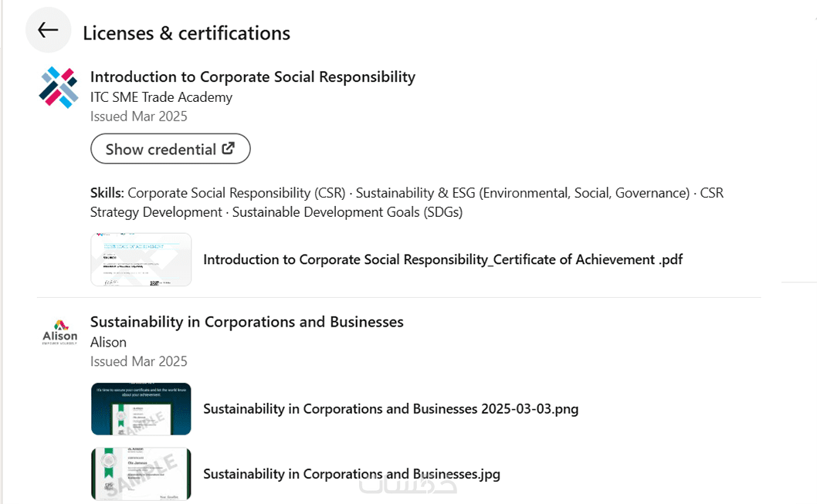Click Issued Mar 2025 under ITC certification
The height and width of the screenshot is (504, 817).
138,117
